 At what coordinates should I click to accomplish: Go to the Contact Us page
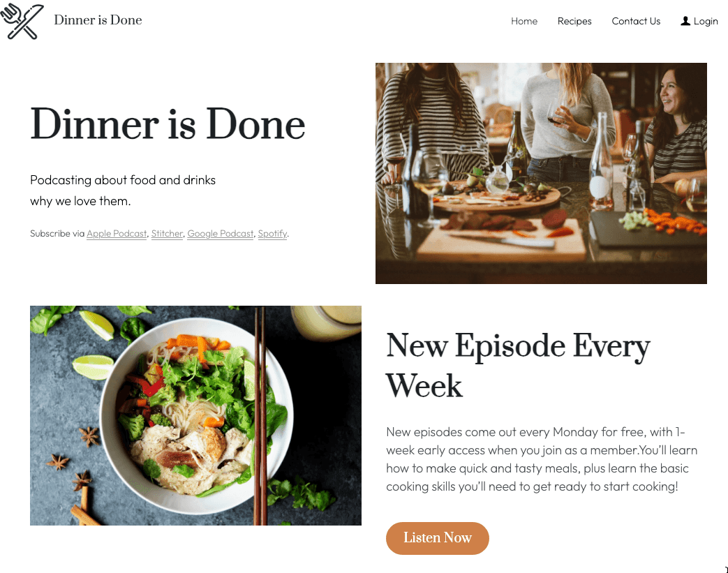point(636,21)
